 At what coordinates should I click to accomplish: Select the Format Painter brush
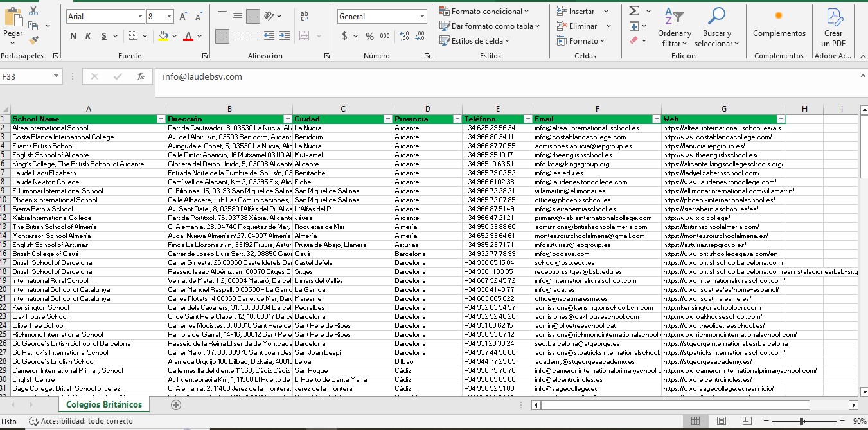33,40
